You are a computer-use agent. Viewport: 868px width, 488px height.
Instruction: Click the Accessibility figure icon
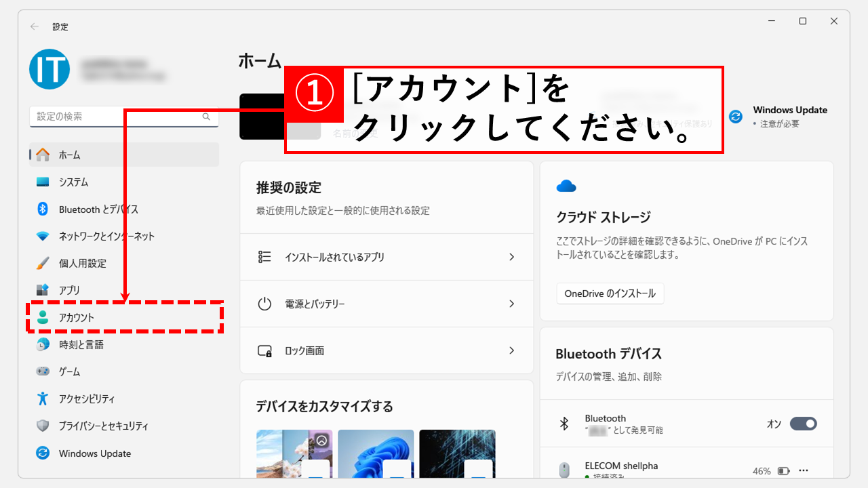click(43, 399)
